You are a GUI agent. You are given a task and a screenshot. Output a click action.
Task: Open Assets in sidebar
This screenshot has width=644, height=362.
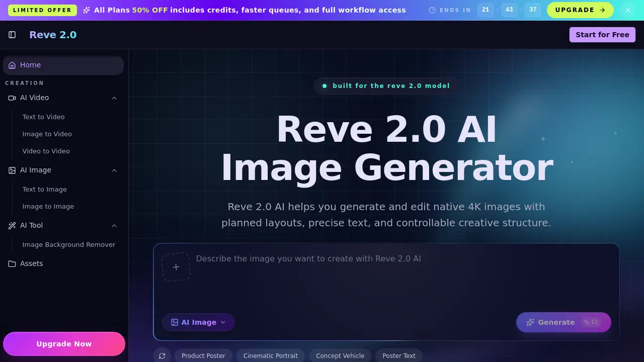63,264
